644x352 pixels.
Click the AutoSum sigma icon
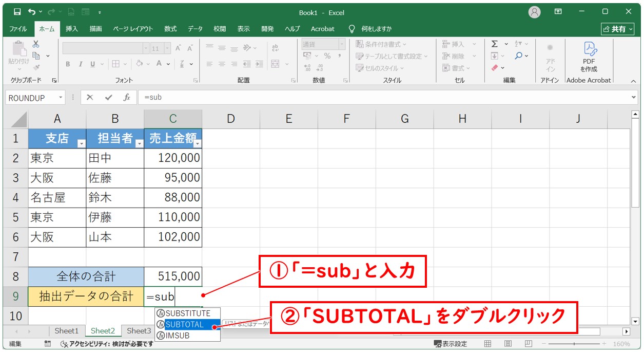tap(495, 44)
